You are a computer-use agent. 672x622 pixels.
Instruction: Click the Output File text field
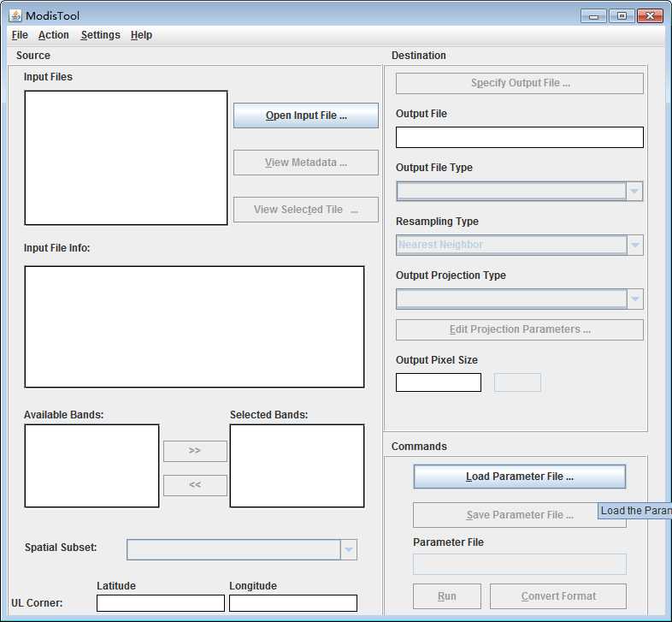click(x=520, y=137)
